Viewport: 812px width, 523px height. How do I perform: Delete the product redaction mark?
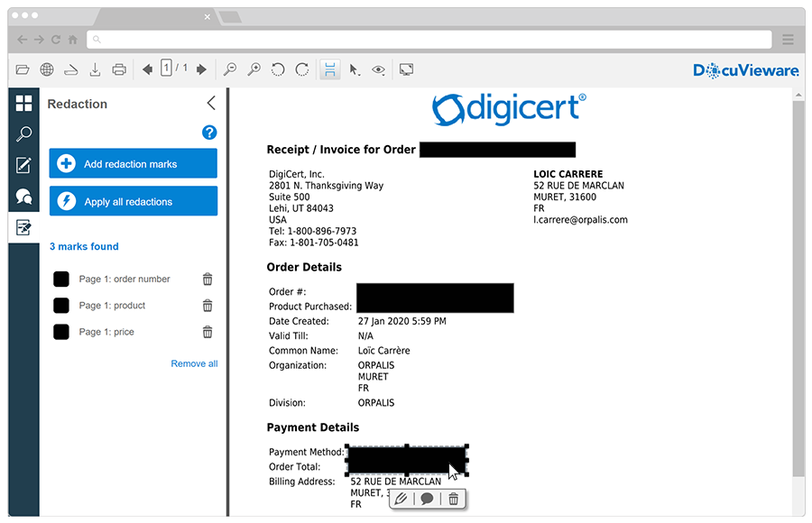(x=208, y=306)
